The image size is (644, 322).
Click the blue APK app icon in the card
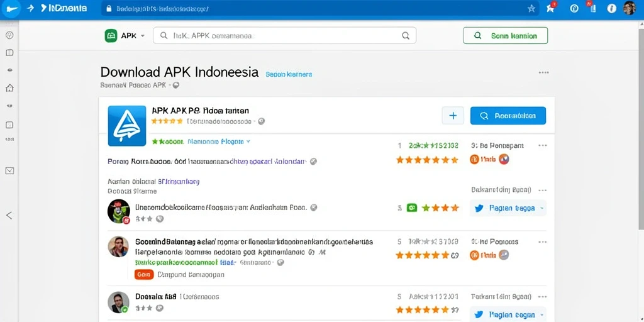tap(127, 126)
